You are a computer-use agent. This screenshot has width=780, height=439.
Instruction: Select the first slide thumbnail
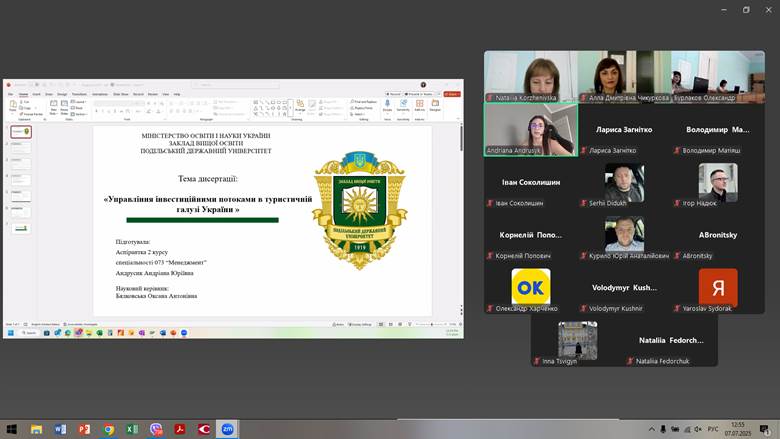pos(20,131)
